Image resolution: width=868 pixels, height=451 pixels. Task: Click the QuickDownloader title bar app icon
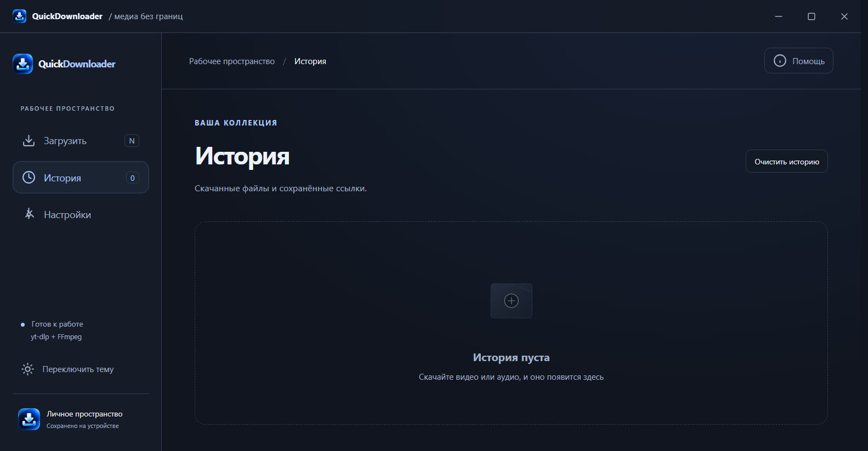20,16
